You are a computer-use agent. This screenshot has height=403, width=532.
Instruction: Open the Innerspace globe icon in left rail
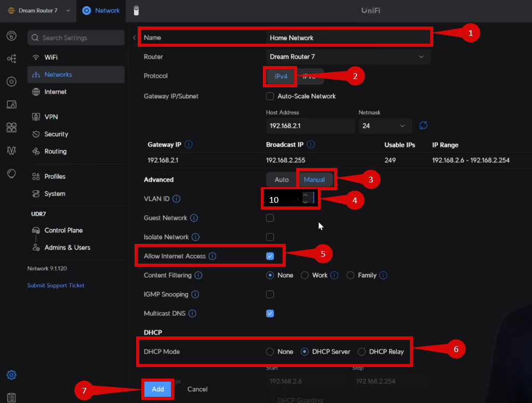11,174
